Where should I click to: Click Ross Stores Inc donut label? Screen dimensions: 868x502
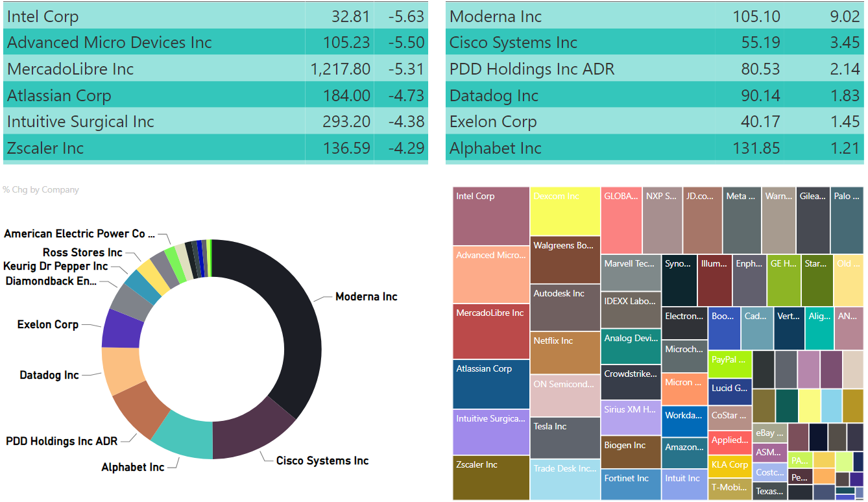click(82, 252)
